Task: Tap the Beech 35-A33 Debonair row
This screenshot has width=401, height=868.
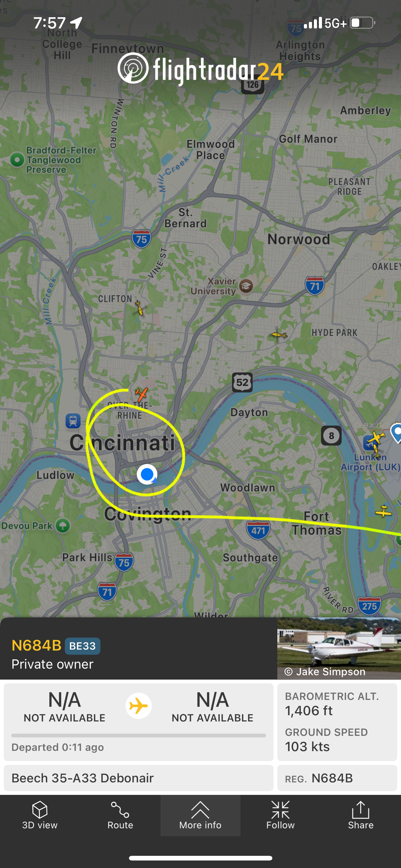Action: 138,778
